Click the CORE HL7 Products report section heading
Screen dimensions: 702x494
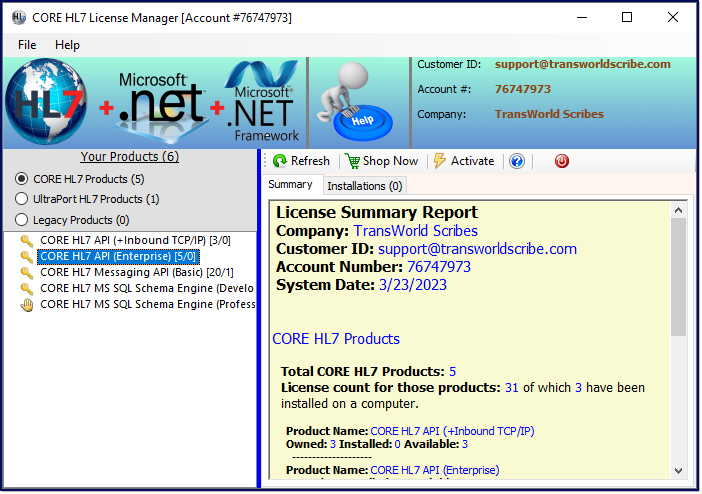point(336,339)
